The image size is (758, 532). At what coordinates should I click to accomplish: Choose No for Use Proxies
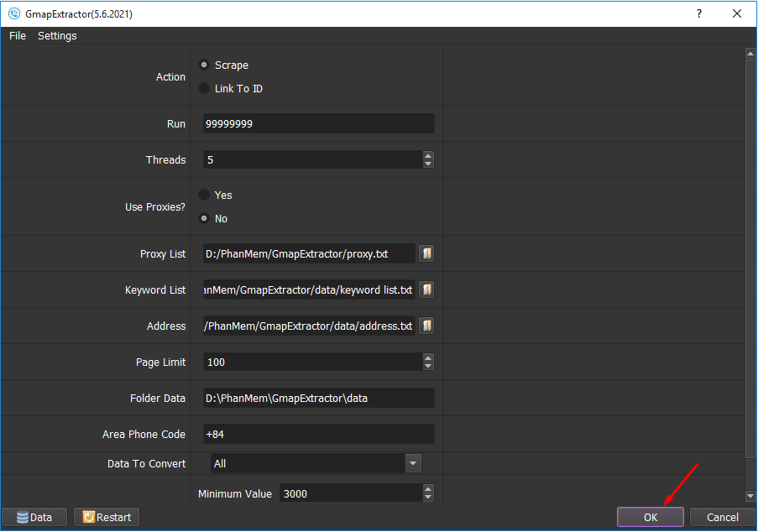tap(204, 218)
